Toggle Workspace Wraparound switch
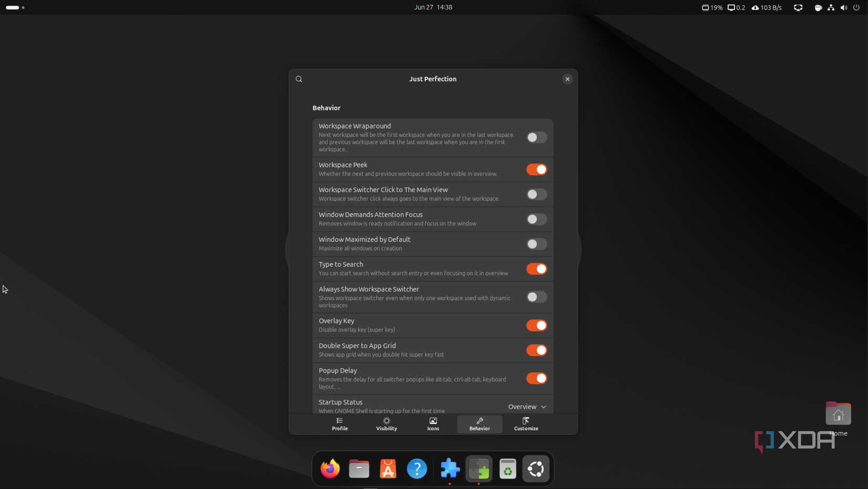The height and width of the screenshot is (489, 868). [x=537, y=137]
